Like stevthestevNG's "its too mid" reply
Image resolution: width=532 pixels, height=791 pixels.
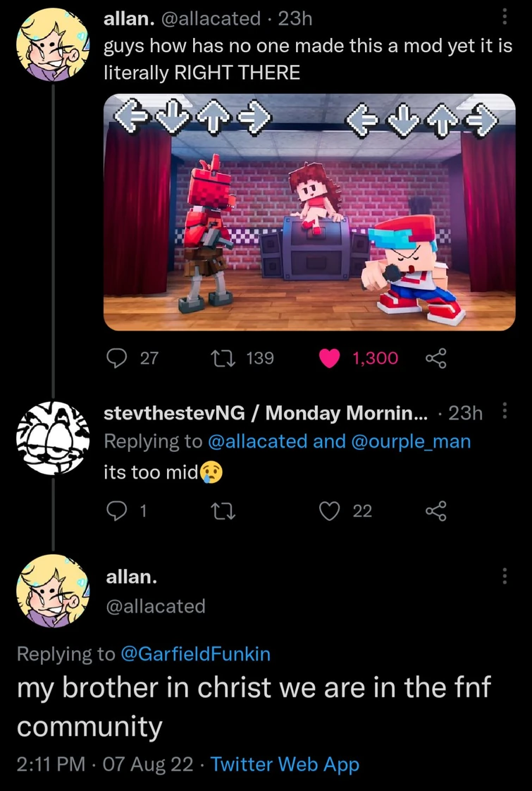[329, 511]
